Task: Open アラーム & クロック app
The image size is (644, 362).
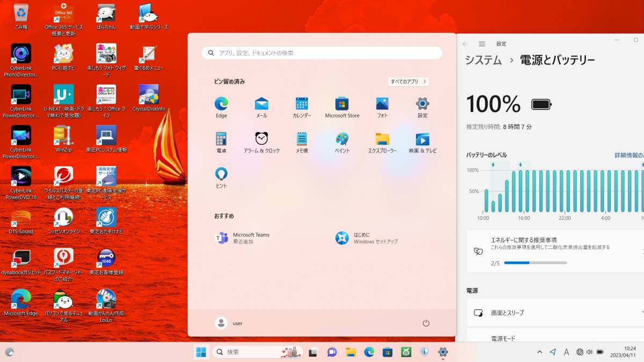Action: tap(261, 143)
